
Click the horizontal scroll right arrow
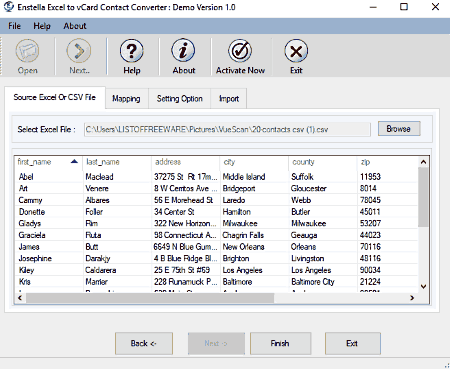click(x=412, y=298)
